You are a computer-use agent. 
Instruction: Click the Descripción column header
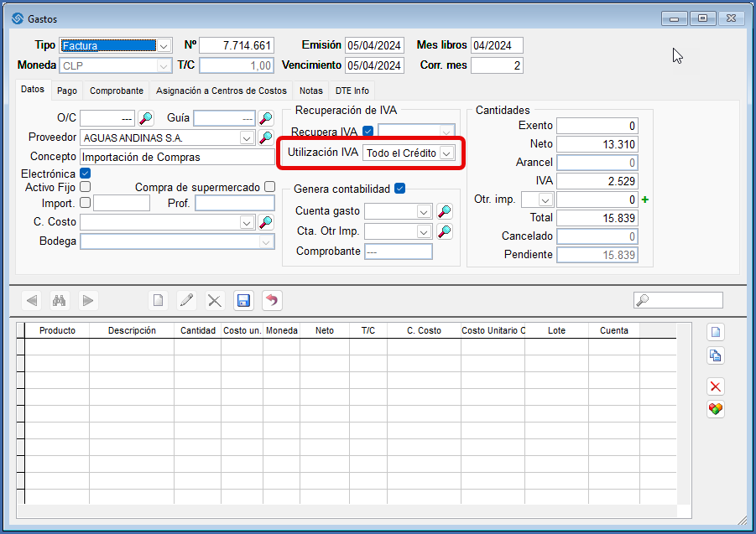132,330
